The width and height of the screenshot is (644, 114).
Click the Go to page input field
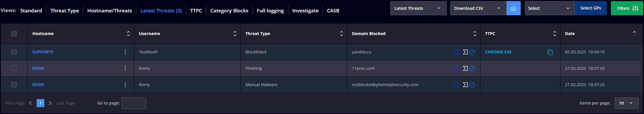tap(134, 103)
